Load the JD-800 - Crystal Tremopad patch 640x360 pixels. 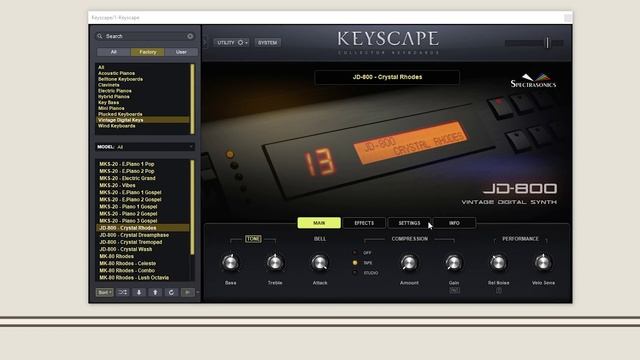pos(143,242)
